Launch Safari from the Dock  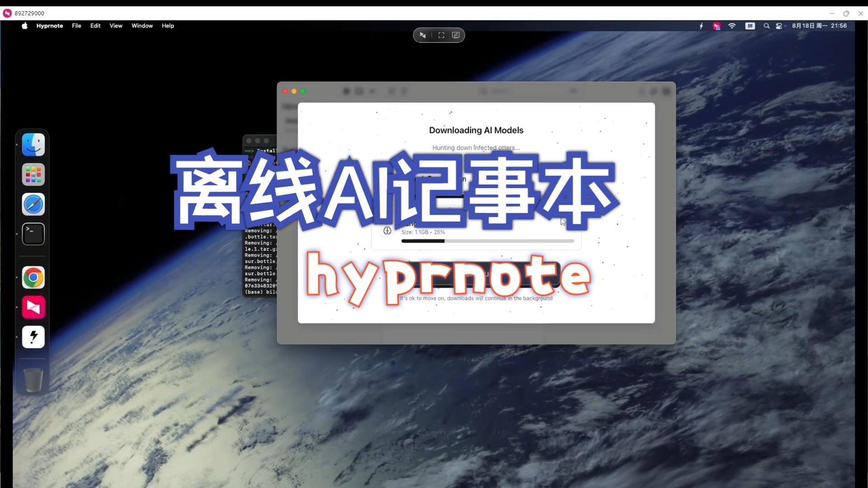click(x=33, y=204)
